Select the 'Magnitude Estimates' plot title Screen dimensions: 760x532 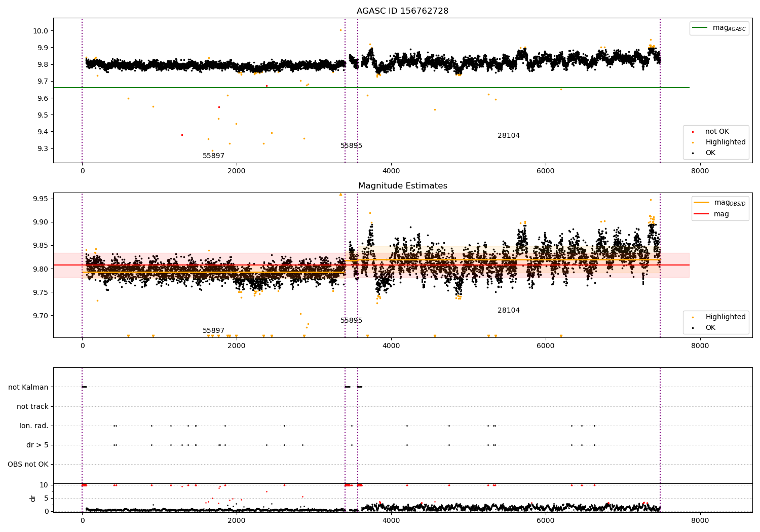[402, 186]
